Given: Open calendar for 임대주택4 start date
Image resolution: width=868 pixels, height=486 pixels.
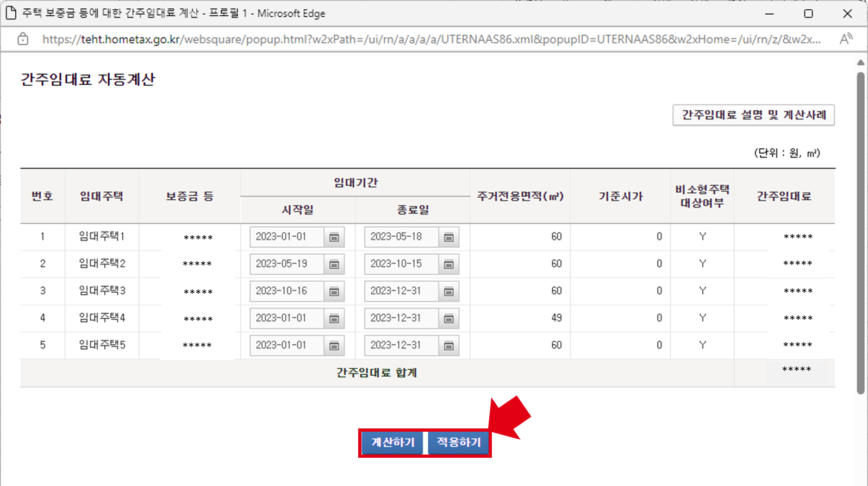Looking at the screenshot, I should click(x=334, y=319).
